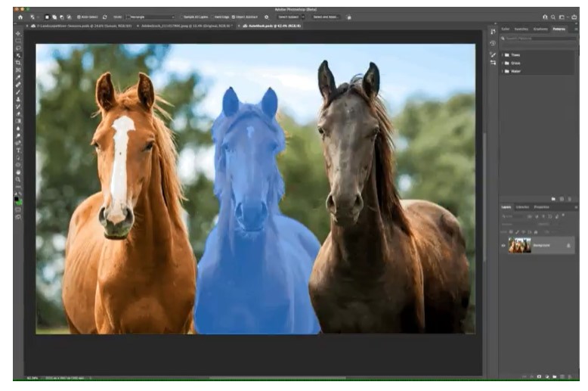588x391 pixels.
Task: Select the History Brush tool
Action: coord(18,107)
